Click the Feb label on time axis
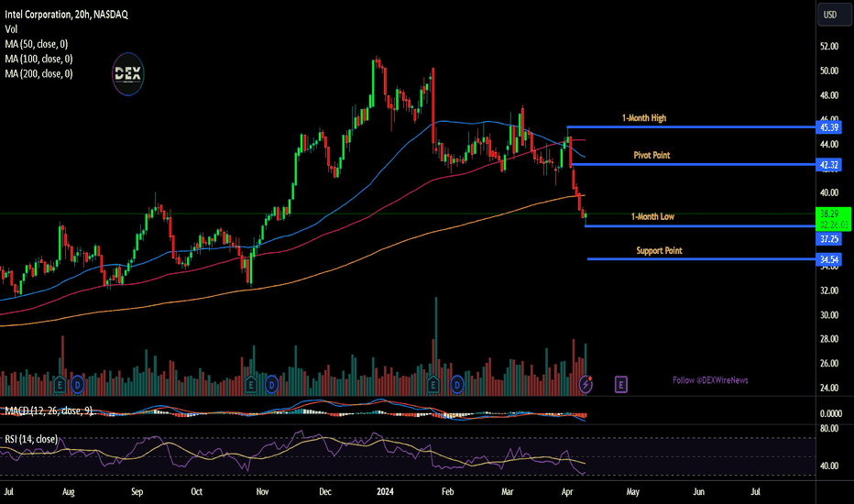 447,492
